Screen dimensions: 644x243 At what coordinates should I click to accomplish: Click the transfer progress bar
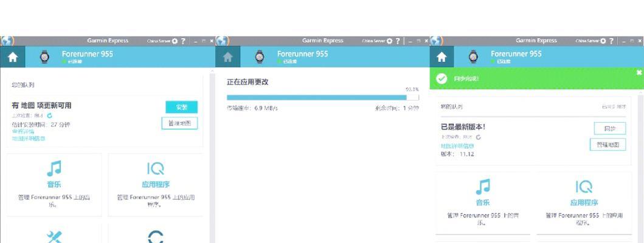coord(323,98)
